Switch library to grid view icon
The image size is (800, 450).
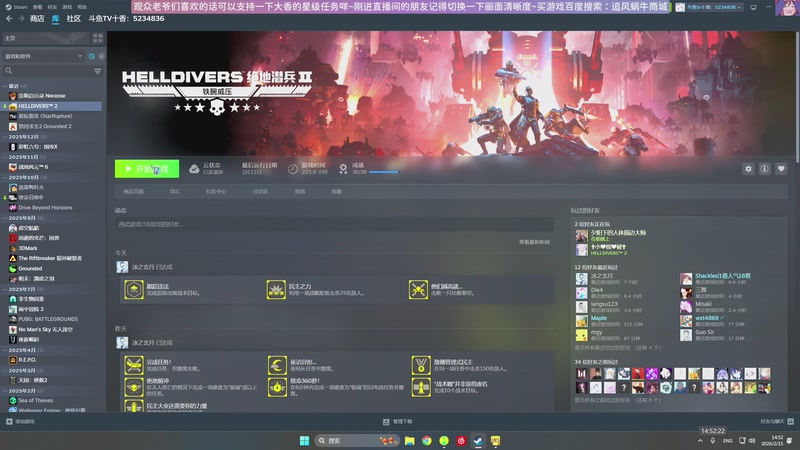(97, 38)
